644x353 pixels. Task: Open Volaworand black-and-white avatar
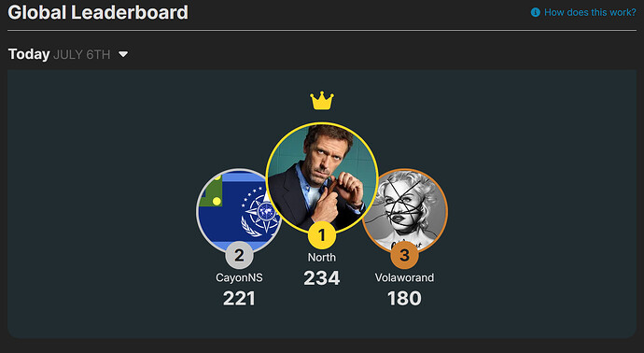tap(405, 210)
